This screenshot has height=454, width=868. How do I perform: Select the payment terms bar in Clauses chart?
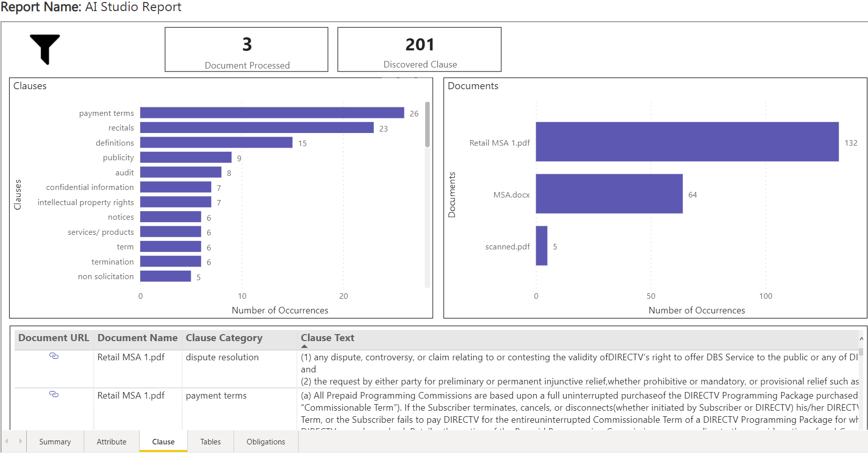(x=272, y=113)
